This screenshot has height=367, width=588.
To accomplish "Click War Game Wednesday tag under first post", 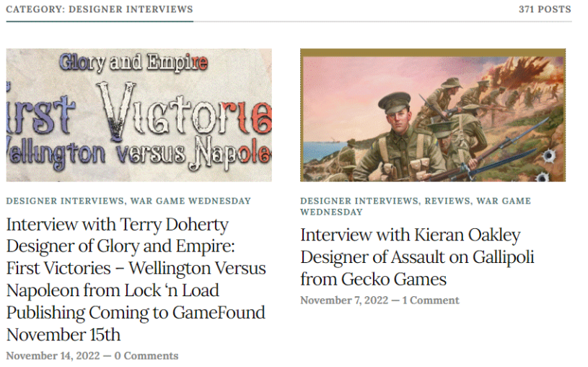I will [190, 201].
